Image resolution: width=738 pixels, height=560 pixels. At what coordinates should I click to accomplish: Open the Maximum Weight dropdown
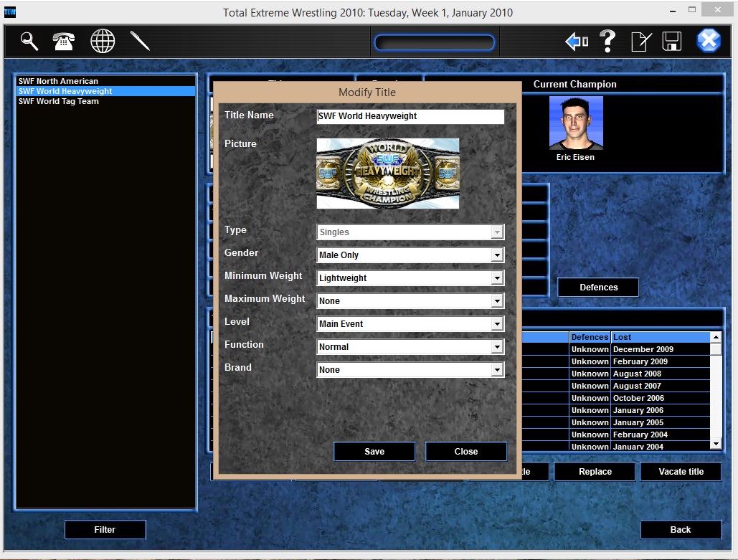click(496, 300)
